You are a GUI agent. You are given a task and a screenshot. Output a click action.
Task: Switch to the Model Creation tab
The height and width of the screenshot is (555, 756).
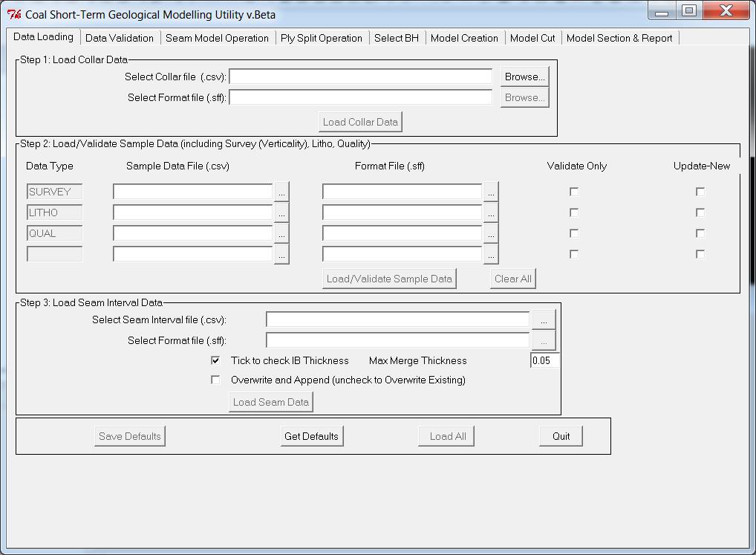click(464, 36)
